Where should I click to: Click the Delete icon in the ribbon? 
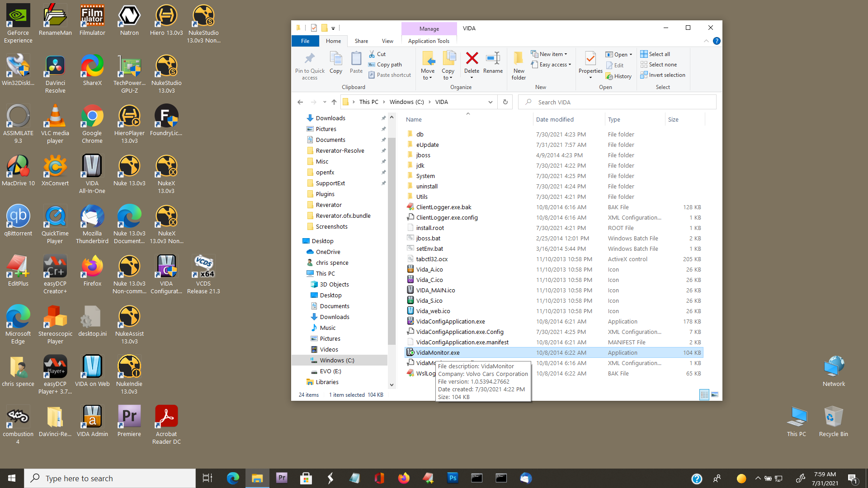tap(472, 59)
